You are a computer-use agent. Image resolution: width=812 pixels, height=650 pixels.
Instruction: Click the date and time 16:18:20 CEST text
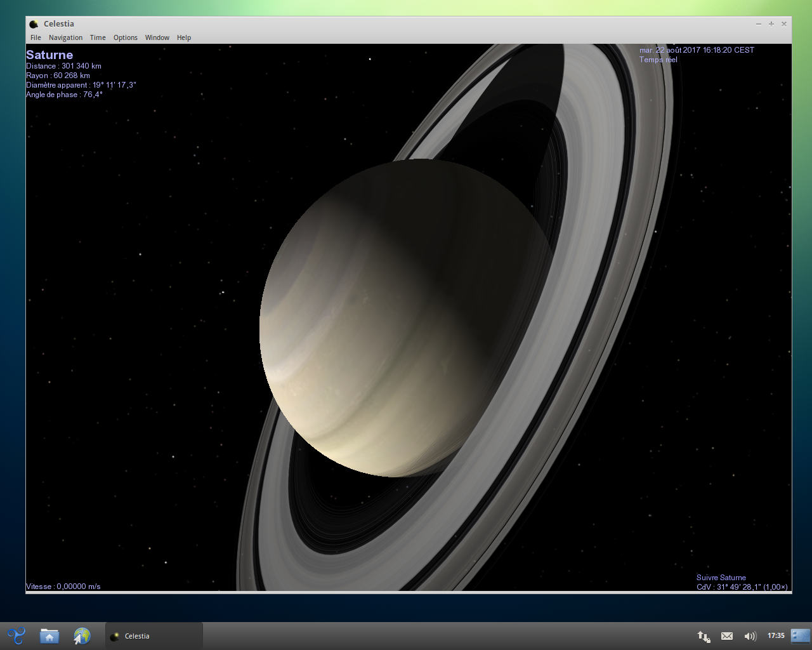point(697,50)
